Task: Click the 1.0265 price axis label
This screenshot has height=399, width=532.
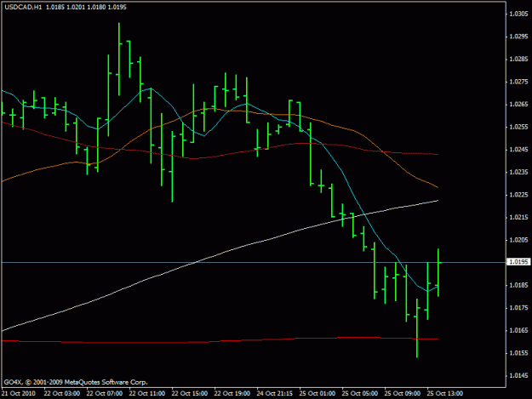Action: coord(519,104)
